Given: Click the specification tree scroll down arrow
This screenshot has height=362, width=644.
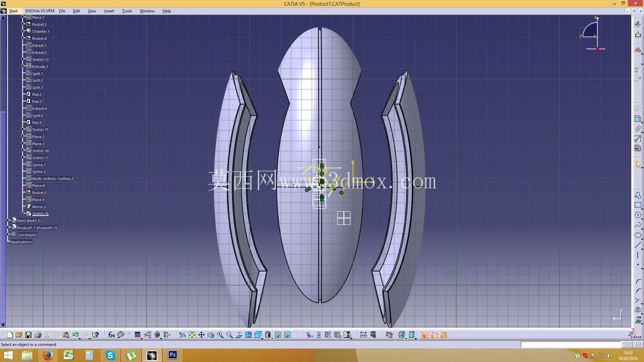Looking at the screenshot, I should pyautogui.click(x=3, y=325).
